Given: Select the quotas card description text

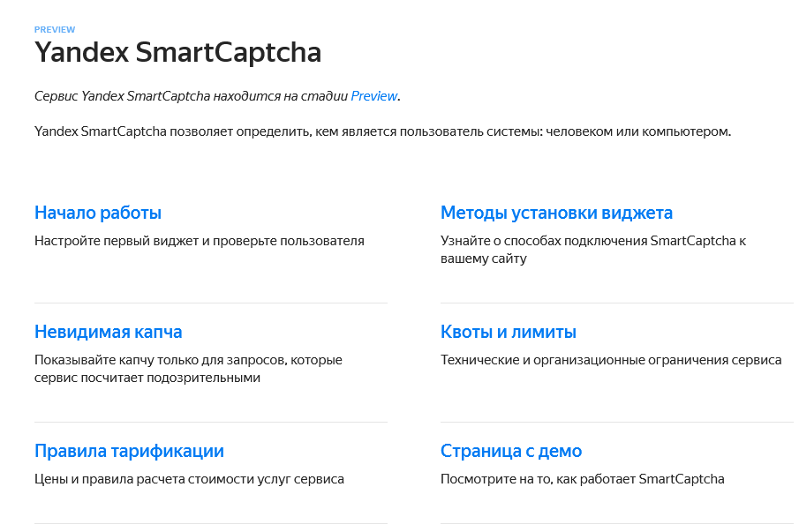Looking at the screenshot, I should pyautogui.click(x=609, y=359).
